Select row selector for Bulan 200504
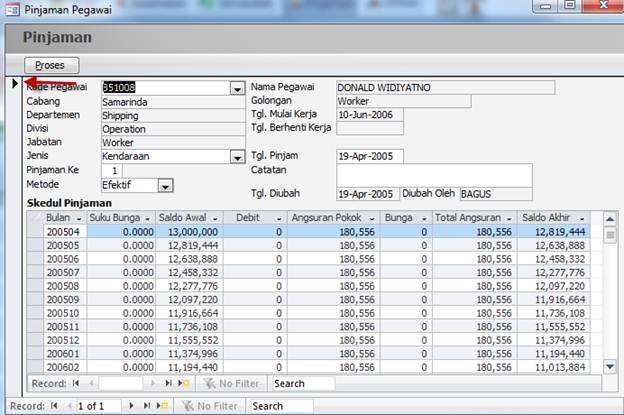 pyautogui.click(x=35, y=232)
